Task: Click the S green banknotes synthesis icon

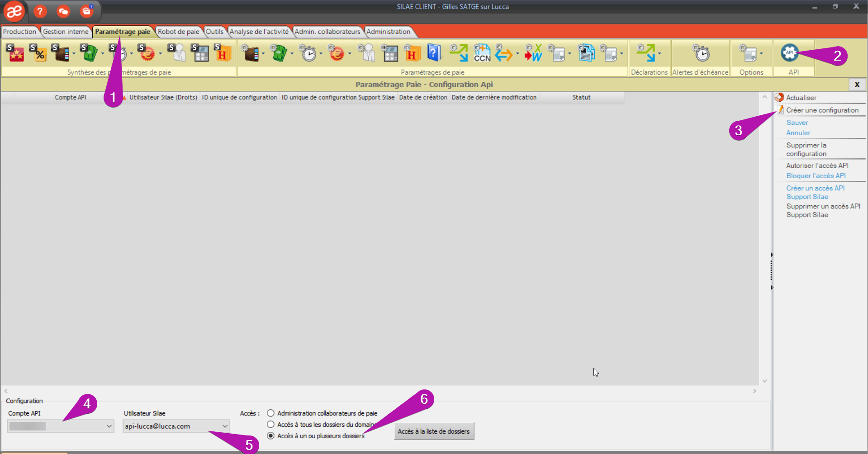Action: tap(89, 53)
